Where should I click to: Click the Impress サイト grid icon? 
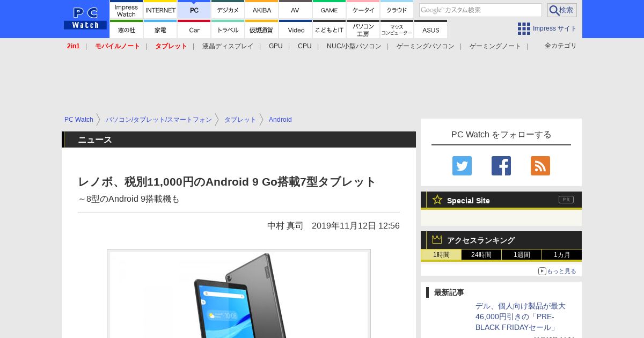(524, 28)
